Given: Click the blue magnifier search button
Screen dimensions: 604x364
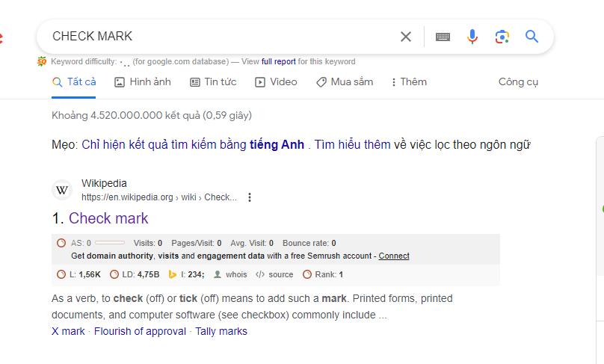Looking at the screenshot, I should 532,37.
